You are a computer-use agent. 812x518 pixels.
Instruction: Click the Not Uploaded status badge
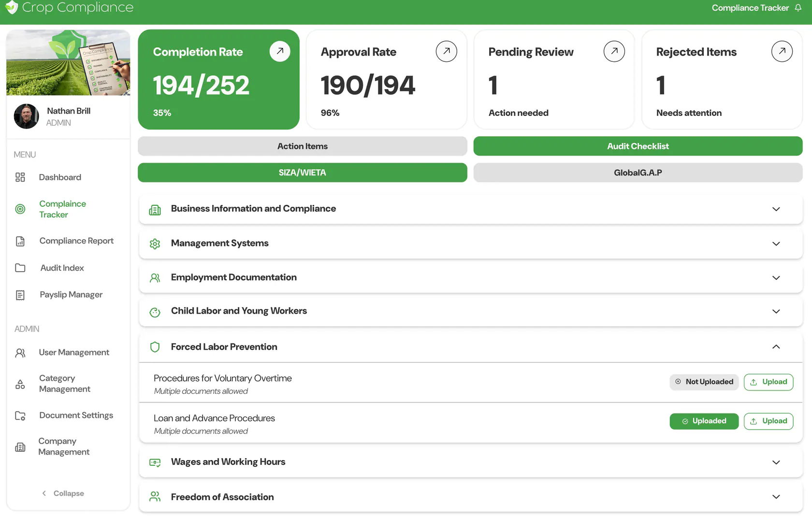[x=704, y=382]
